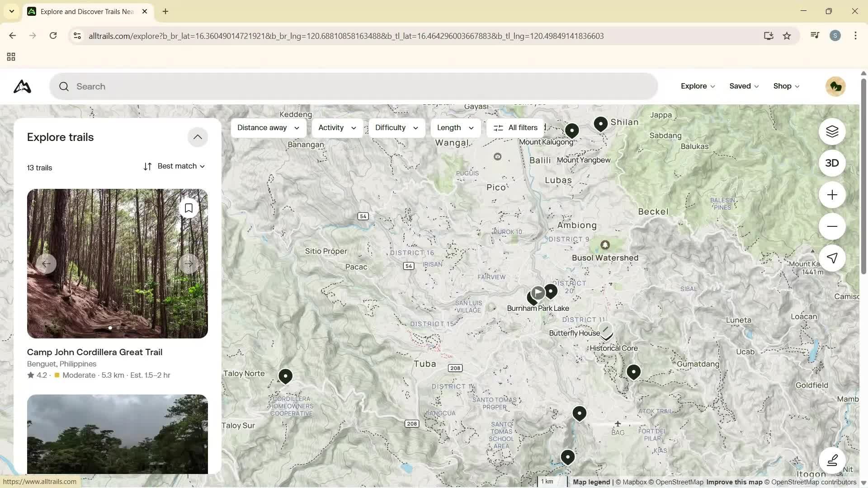Click the AllTrails logo
Image resolution: width=868 pixels, height=488 pixels.
(x=22, y=86)
